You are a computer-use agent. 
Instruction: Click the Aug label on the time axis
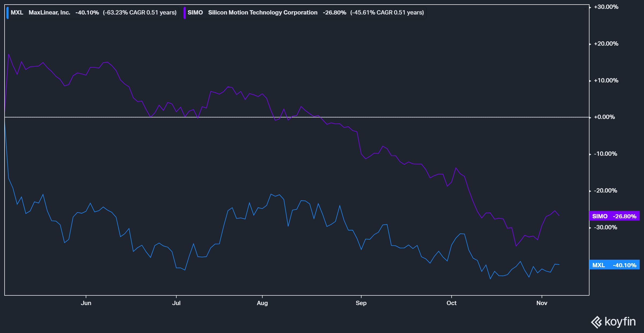[x=262, y=303]
